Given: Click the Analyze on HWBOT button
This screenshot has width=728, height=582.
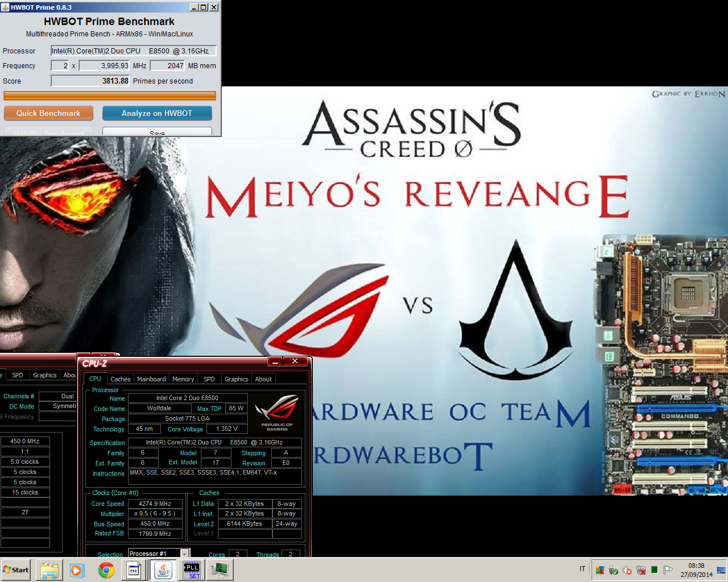Looking at the screenshot, I should 157,113.
